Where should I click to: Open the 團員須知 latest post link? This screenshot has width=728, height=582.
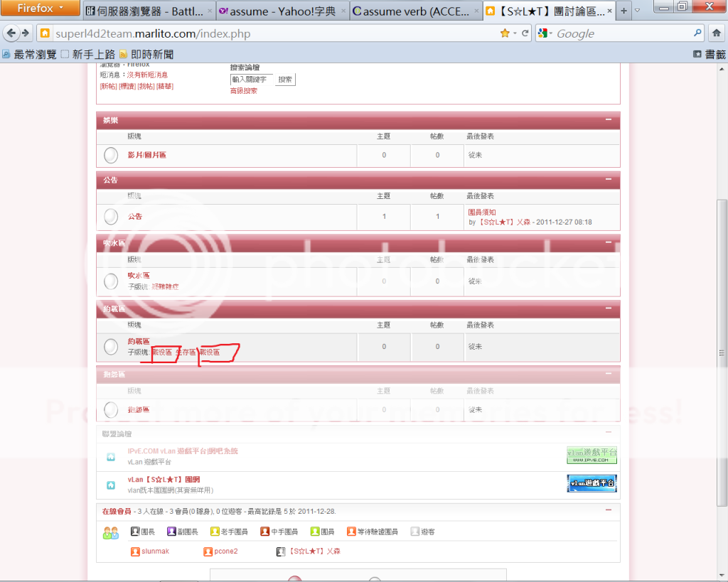point(482,212)
